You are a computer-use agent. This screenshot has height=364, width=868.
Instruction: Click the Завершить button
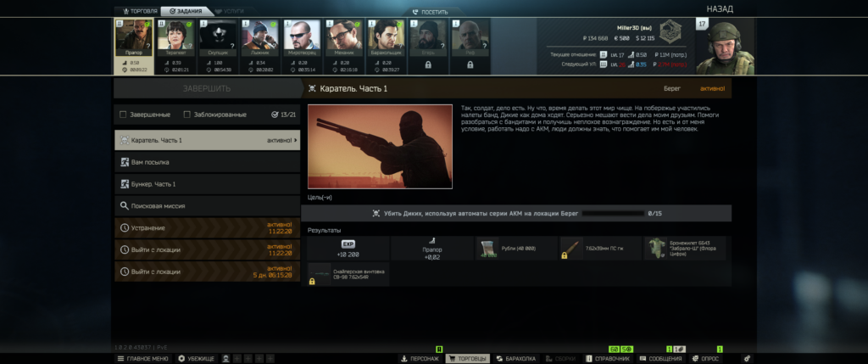coord(207,88)
